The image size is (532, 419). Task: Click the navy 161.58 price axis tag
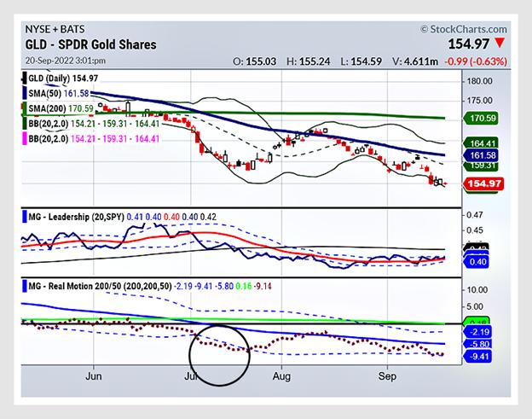(481, 155)
